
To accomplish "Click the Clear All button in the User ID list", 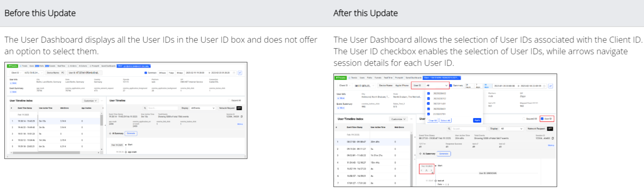I will (x=432, y=120).
